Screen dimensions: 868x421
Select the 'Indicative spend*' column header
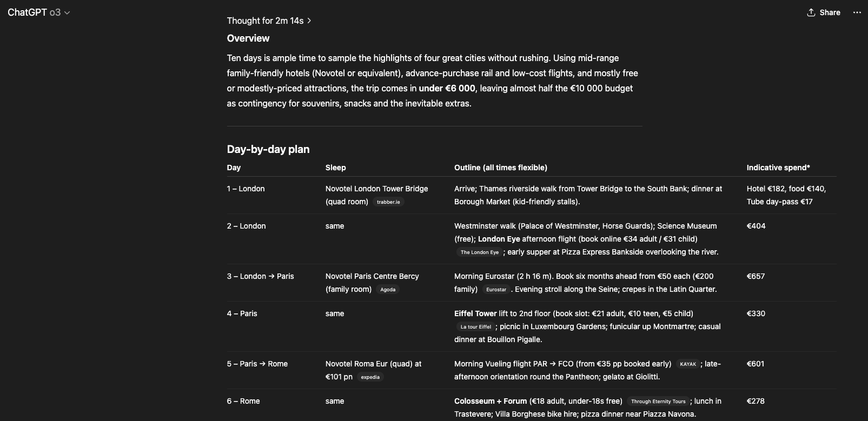pyautogui.click(x=778, y=168)
